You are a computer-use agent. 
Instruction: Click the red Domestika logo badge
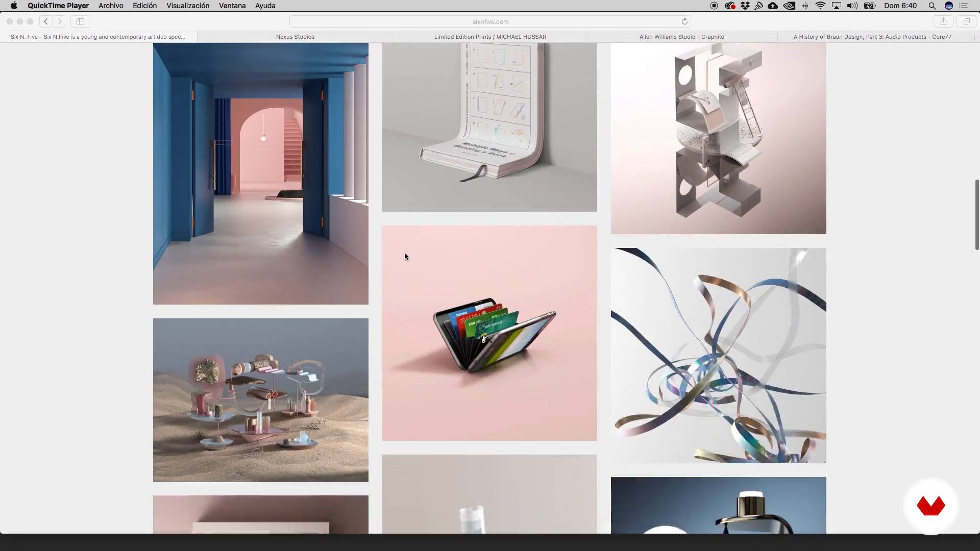(930, 506)
